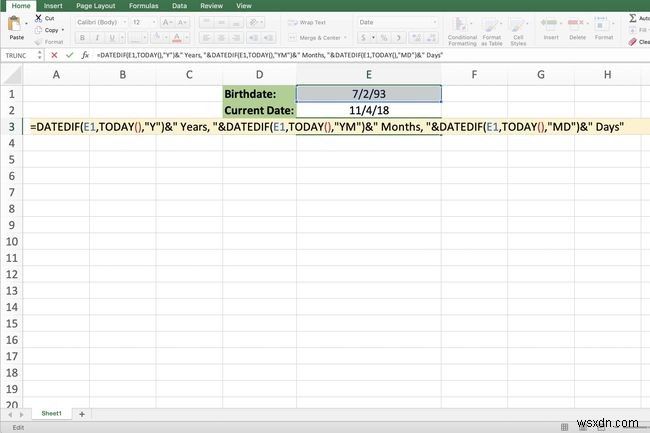Click the Cut scissors icon
This screenshot has height=433, width=650.
click(39, 18)
